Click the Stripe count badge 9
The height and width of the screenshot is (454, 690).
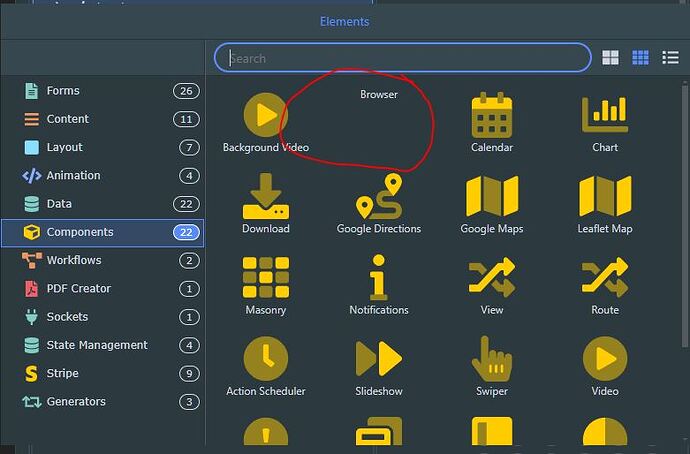tap(189, 373)
